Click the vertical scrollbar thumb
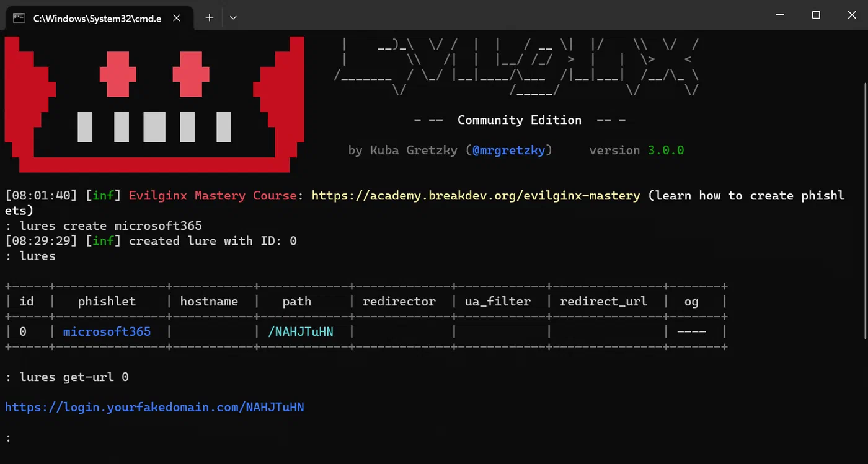Screen dimensions: 868x464 pos(865,211)
